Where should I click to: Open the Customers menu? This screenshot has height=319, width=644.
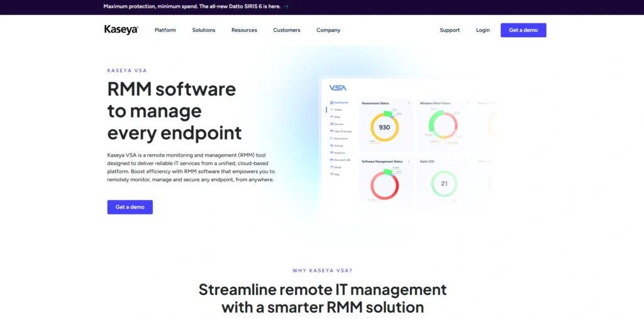pos(287,30)
